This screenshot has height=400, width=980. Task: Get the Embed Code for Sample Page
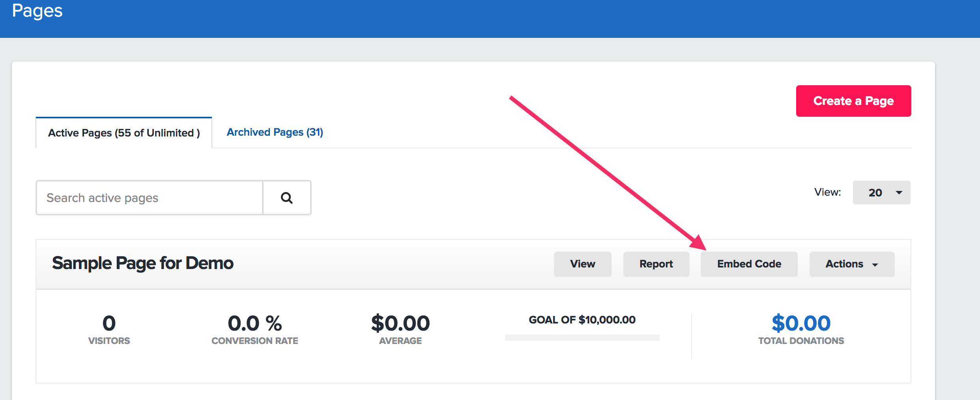pos(749,264)
